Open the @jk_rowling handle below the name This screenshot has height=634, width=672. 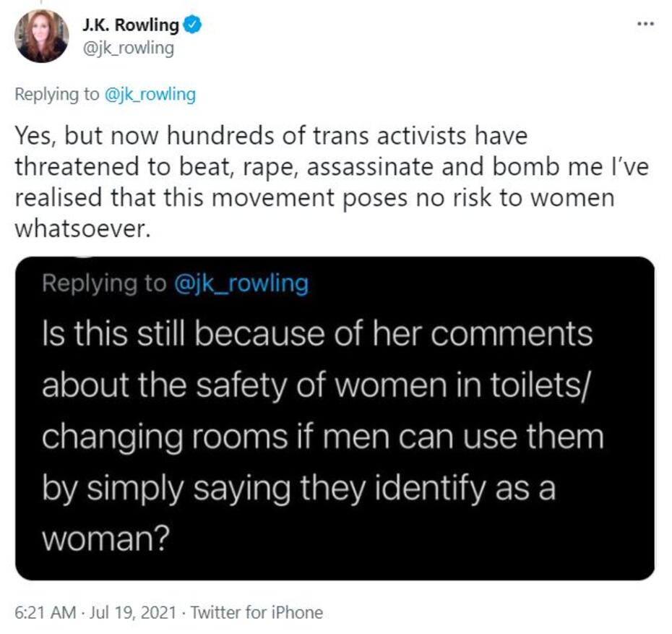click(x=129, y=48)
